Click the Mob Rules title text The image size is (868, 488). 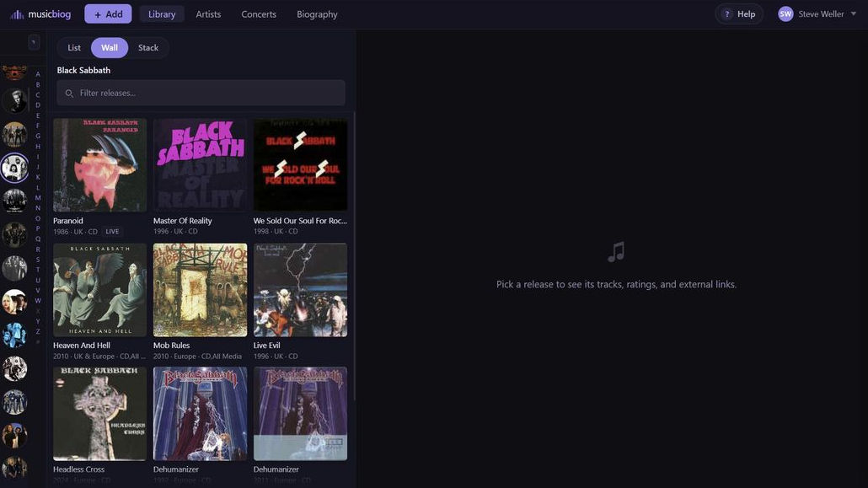click(172, 345)
